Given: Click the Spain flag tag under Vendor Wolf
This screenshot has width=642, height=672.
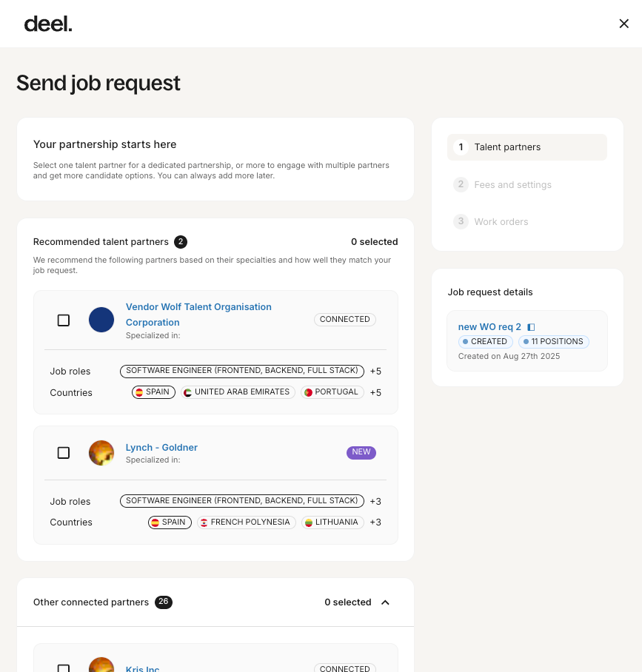Looking at the screenshot, I should coord(153,392).
